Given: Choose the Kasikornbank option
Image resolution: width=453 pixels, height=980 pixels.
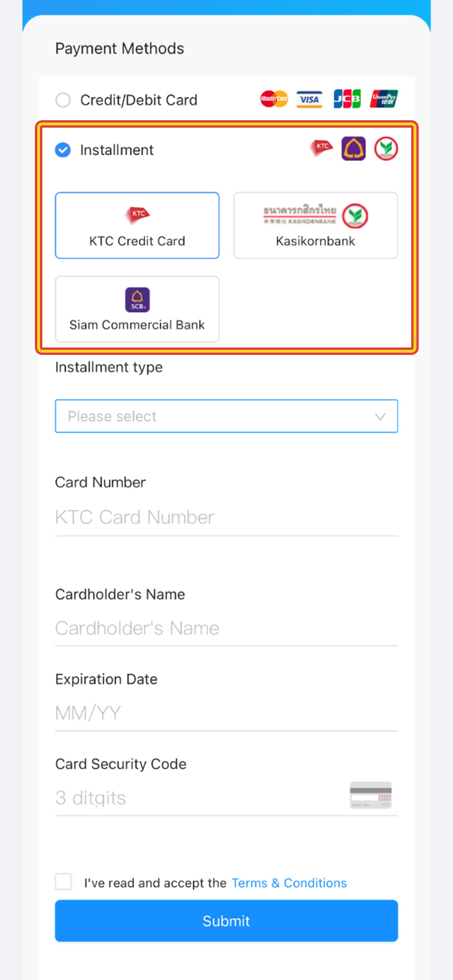Looking at the screenshot, I should click(316, 226).
